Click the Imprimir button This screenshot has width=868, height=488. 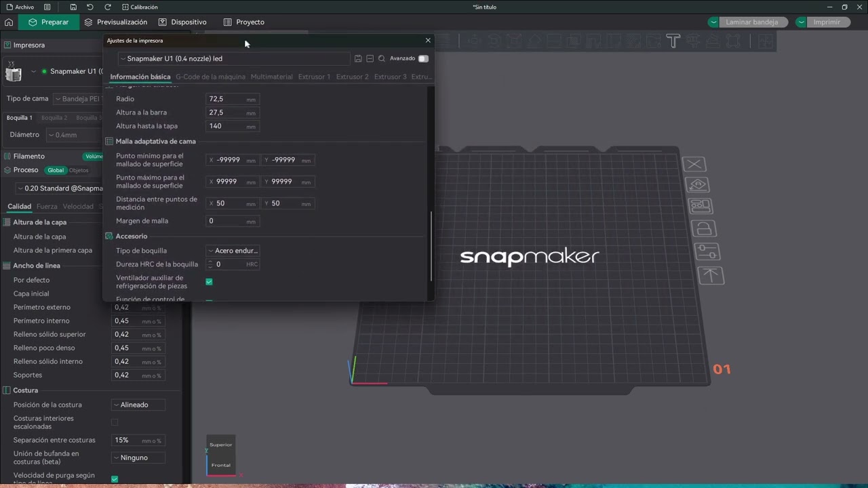click(x=827, y=22)
